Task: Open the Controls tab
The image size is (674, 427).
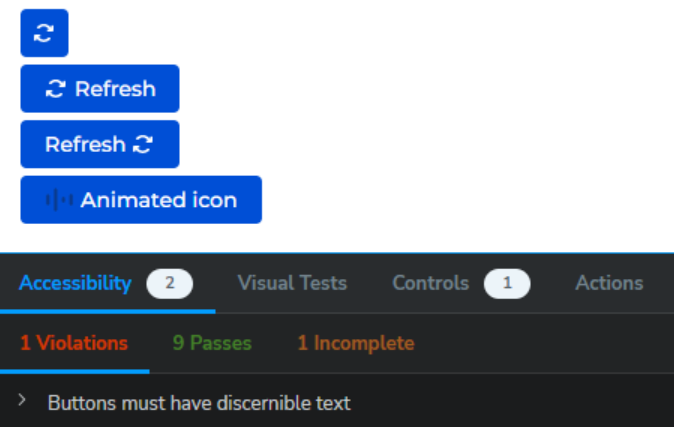Action: (x=431, y=283)
